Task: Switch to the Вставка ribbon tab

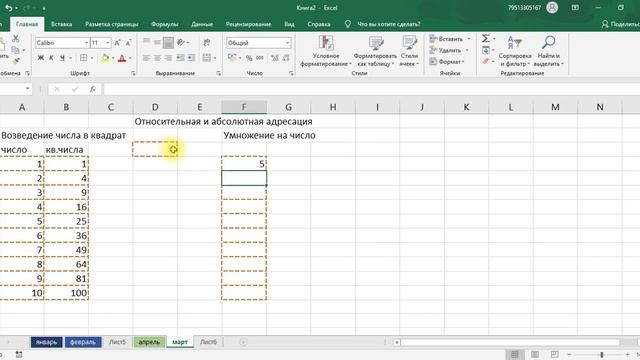Action: 61,24
